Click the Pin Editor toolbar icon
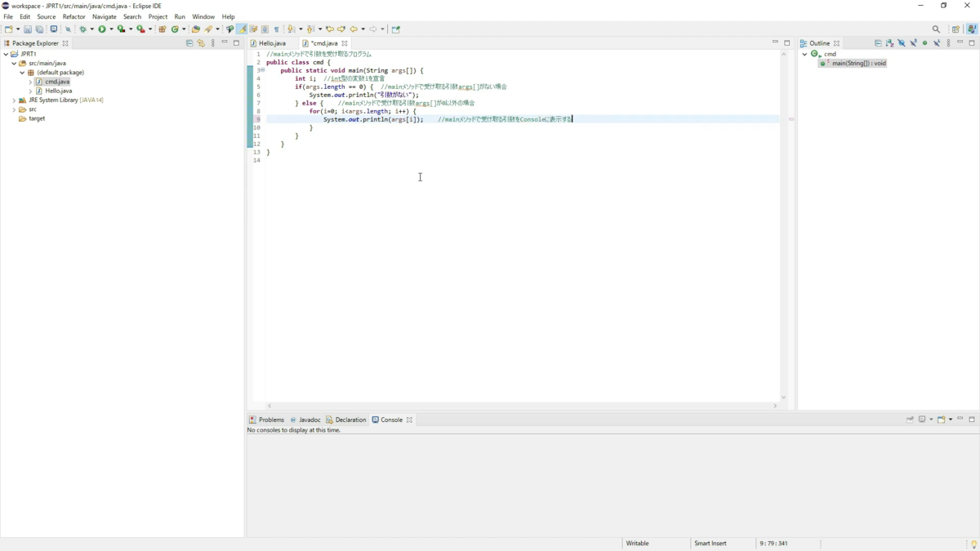Screen dimensions: 980x551 (396, 29)
